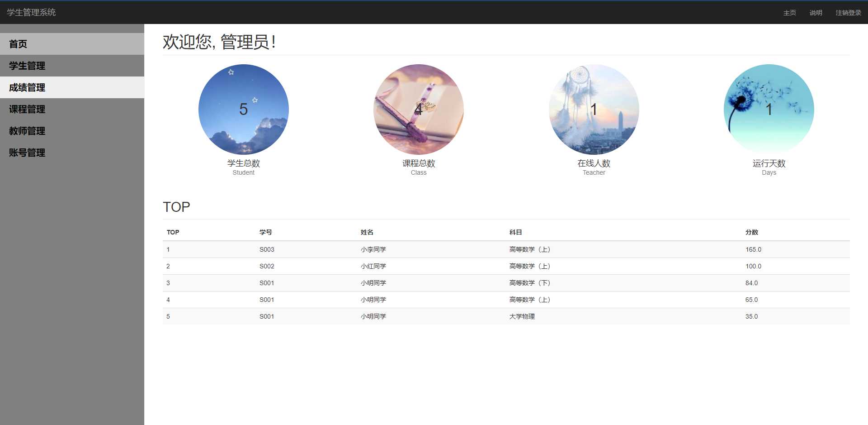Click 小明同学 in the 84.0 row
Image resolution: width=868 pixels, height=425 pixels.
point(373,283)
